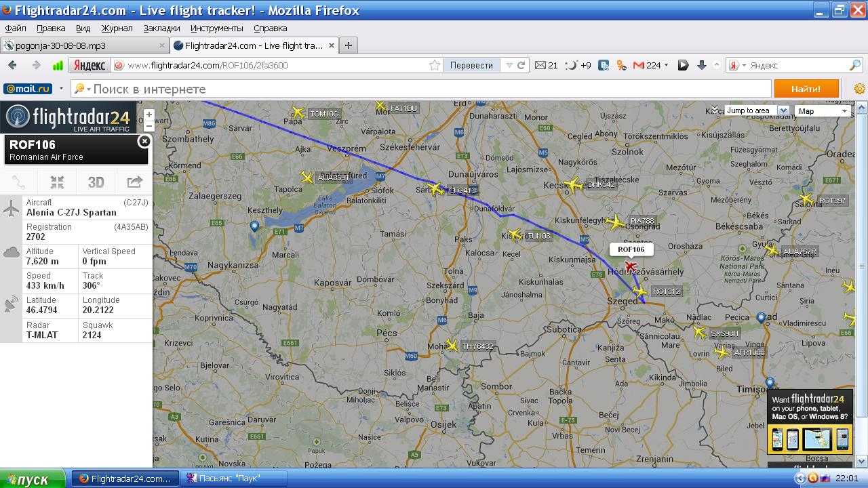Image resolution: width=868 pixels, height=488 pixels.
Task: Open the mail counter icon showing 21
Action: (x=546, y=65)
